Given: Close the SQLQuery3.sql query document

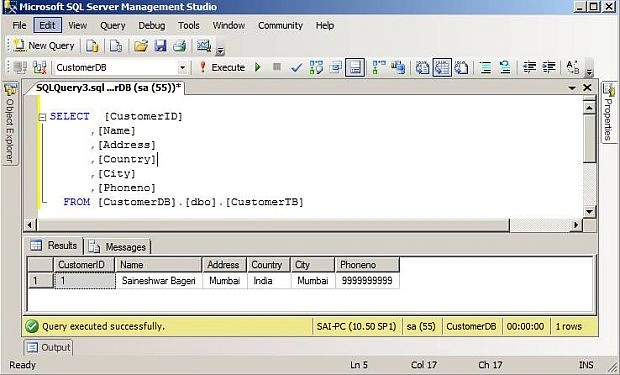Looking at the screenshot, I should point(587,87).
